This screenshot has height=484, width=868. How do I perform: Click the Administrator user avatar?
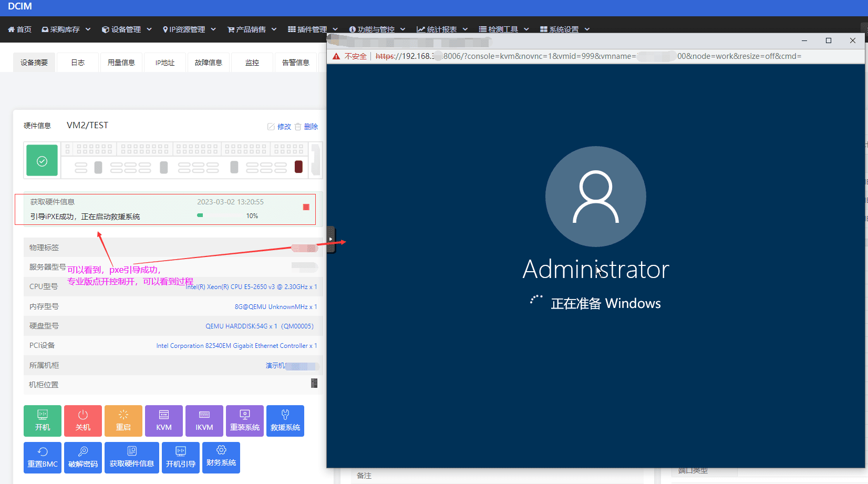click(596, 197)
